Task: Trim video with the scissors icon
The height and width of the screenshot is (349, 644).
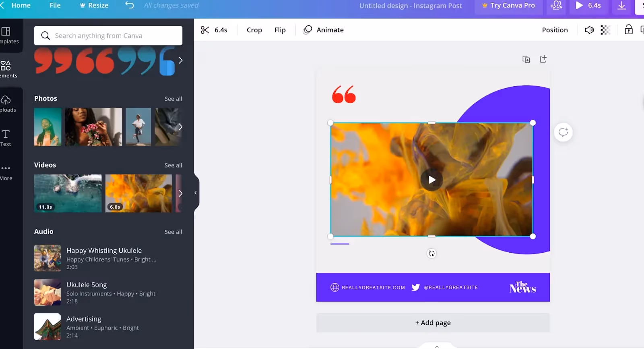Action: (x=205, y=30)
